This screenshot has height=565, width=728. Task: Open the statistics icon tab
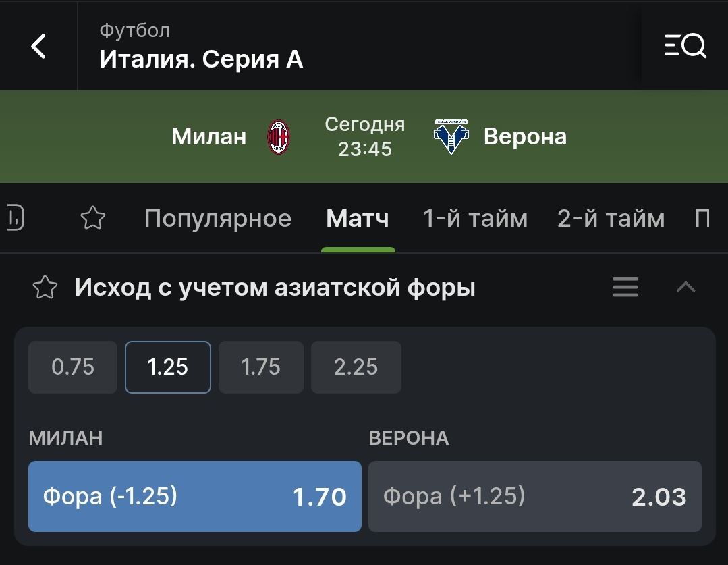pos(16,219)
